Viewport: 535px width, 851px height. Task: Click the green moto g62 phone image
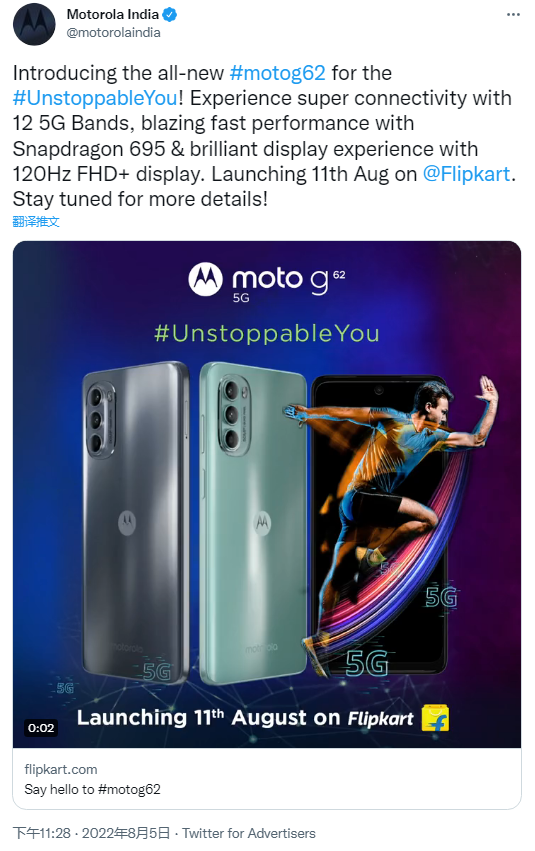(253, 522)
